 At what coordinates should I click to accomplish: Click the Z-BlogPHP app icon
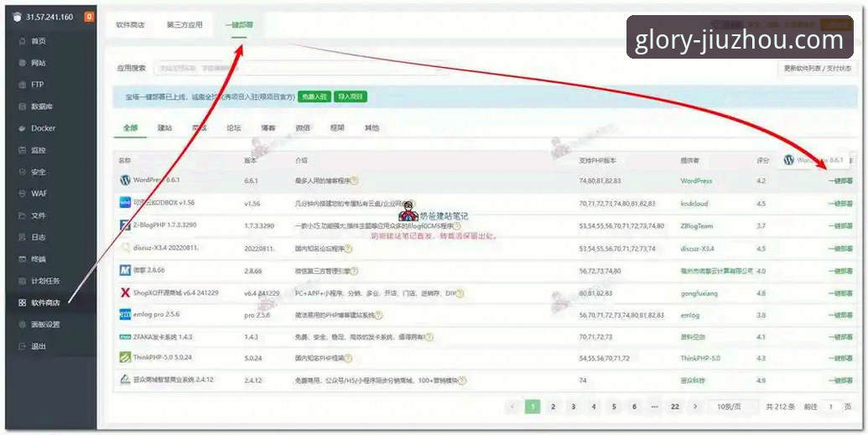click(x=125, y=225)
